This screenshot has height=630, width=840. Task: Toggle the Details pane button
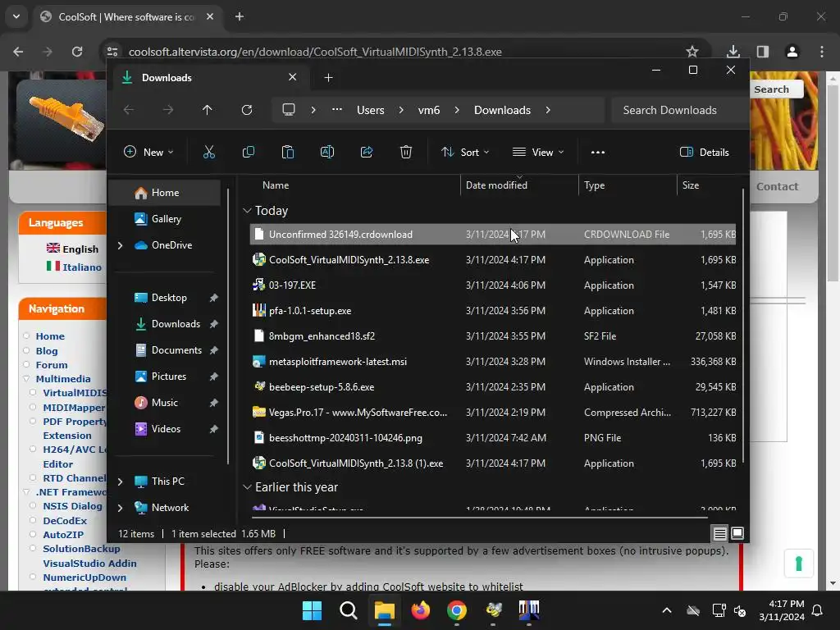click(705, 152)
